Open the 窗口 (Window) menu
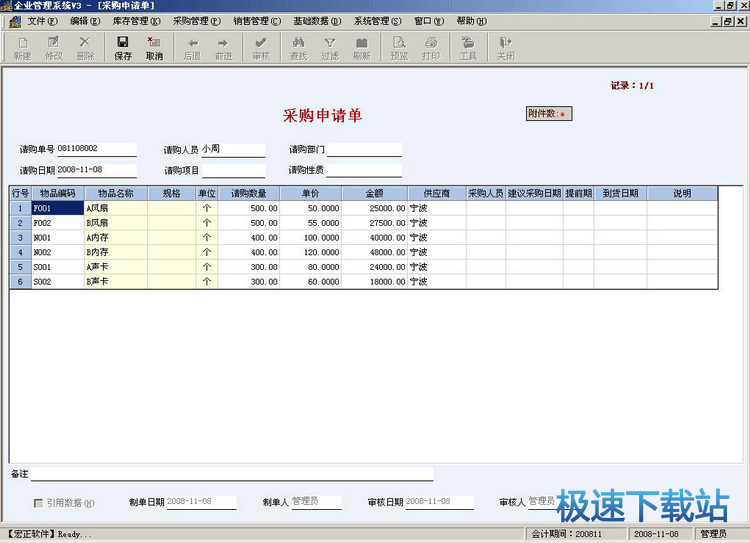 [429, 21]
